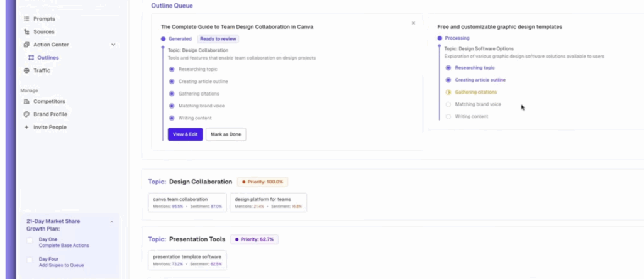Close the Canva collaboration guide card
This screenshot has height=279, width=644.
tap(413, 23)
